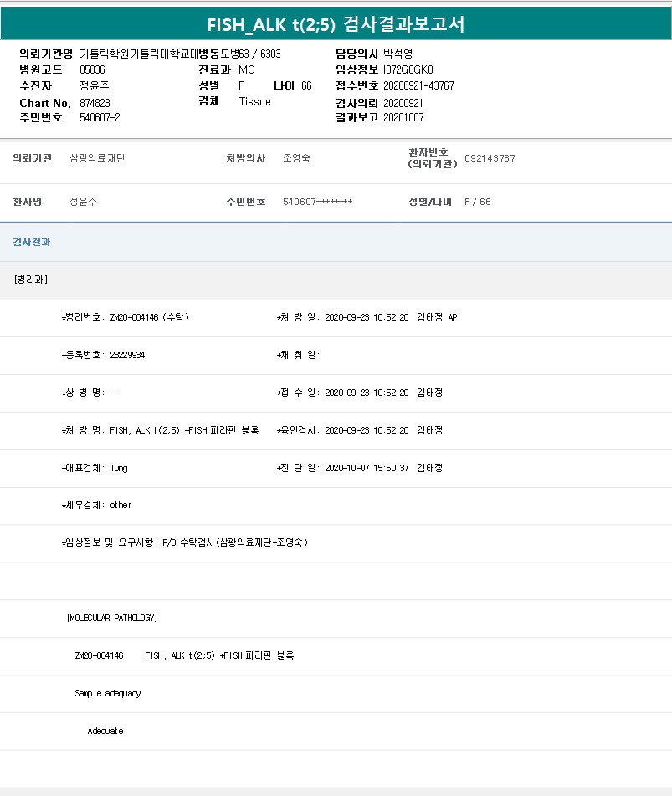672x796 pixels.
Task: Select the 담당의사 name 박석영
Action: coord(398,54)
